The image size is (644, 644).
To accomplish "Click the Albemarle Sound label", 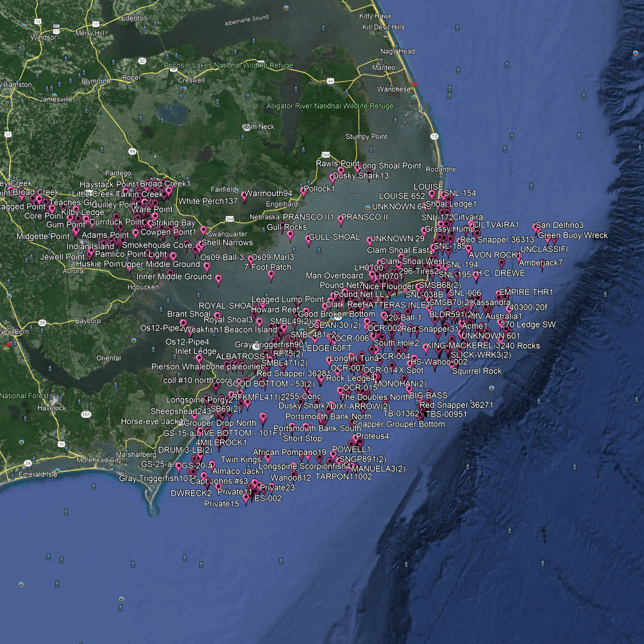I will pos(247,20).
